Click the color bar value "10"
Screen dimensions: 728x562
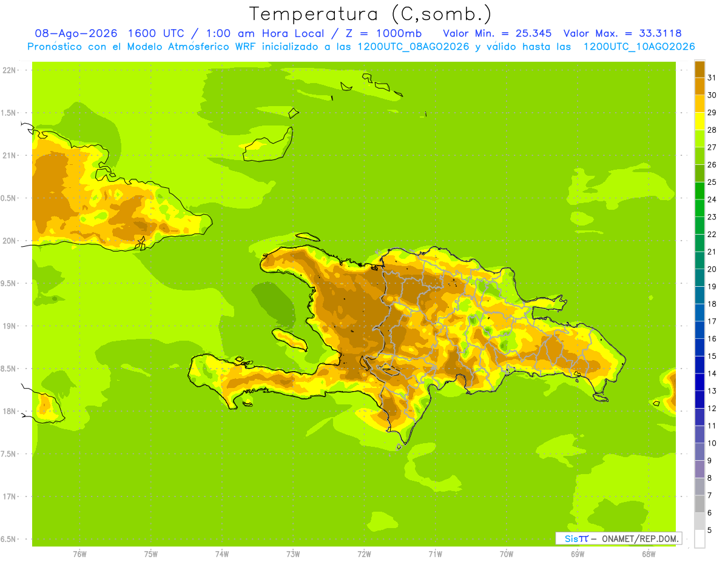(x=712, y=443)
